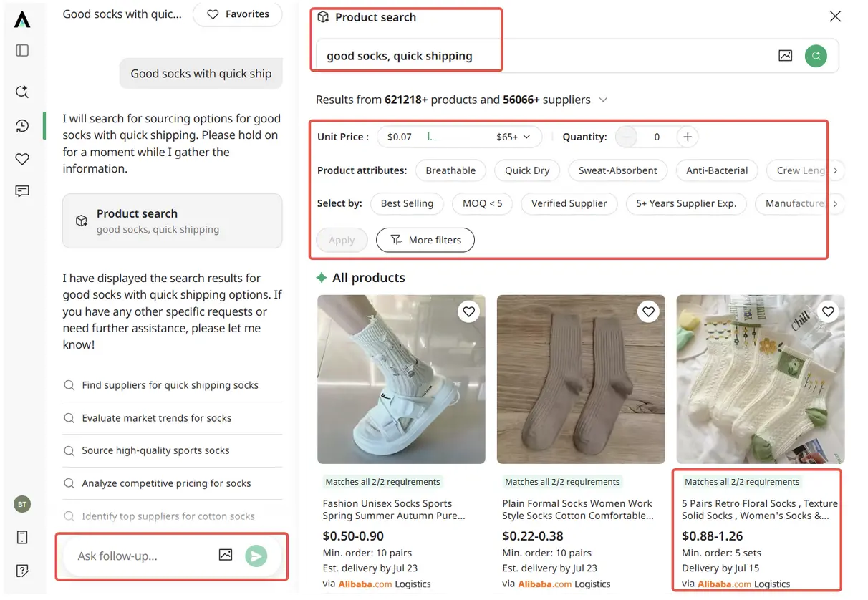Open the history clock icon
Image resolution: width=868 pixels, height=600 pixels.
pos(22,126)
